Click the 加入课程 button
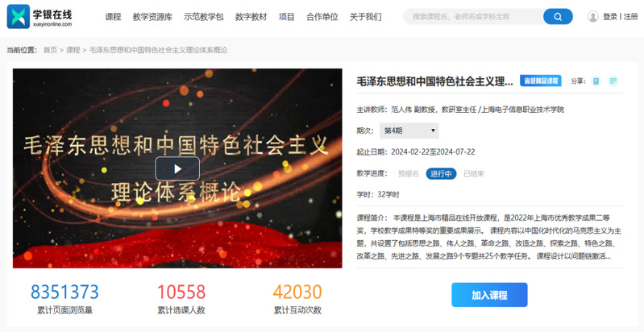This screenshot has height=332, width=644. pos(489,295)
